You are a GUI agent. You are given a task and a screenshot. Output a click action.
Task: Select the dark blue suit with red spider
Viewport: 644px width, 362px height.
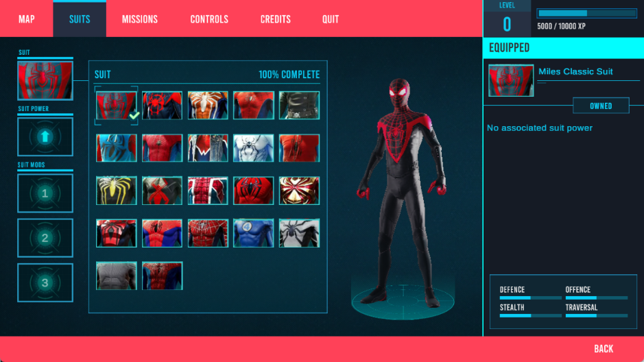(163, 106)
